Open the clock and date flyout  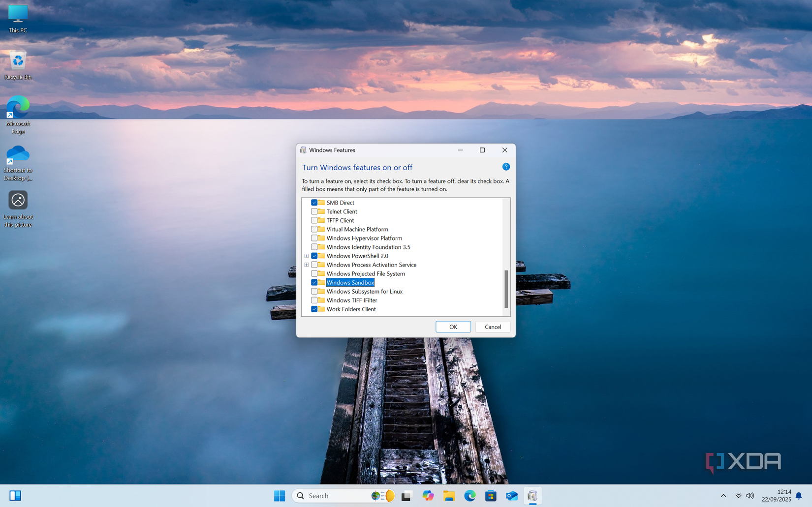776,496
